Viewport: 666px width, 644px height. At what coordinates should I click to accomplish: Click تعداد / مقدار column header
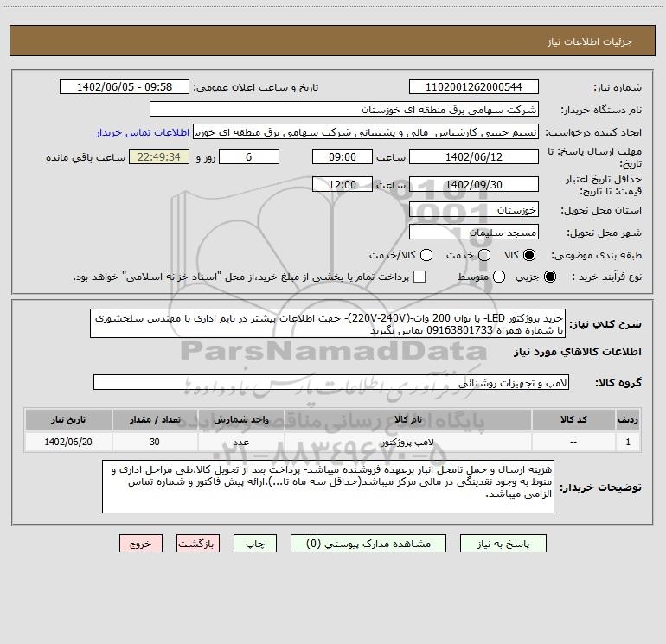coord(155,419)
